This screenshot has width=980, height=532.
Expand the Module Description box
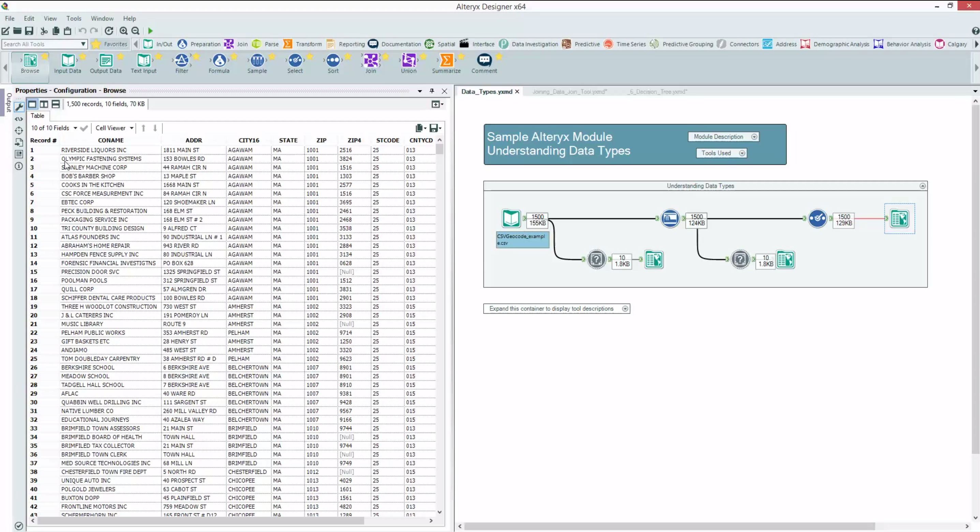click(x=754, y=137)
